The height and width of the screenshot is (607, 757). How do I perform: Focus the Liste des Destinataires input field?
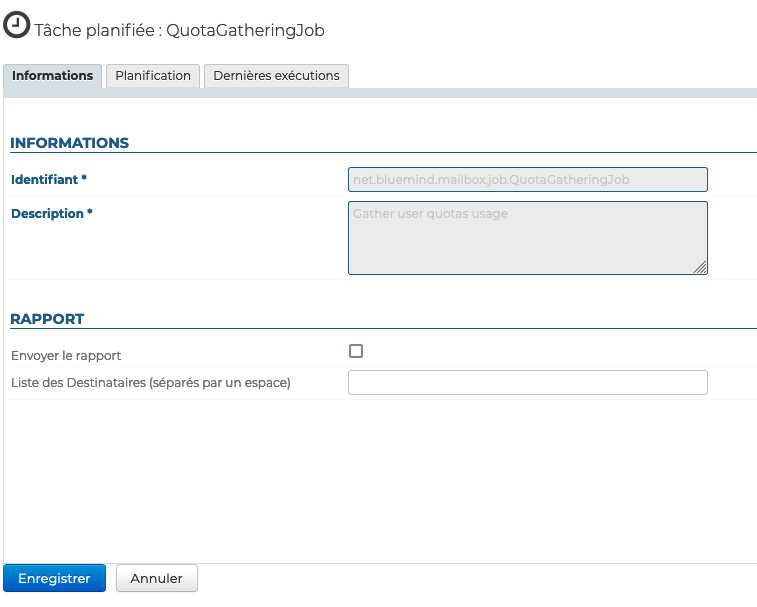(527, 383)
